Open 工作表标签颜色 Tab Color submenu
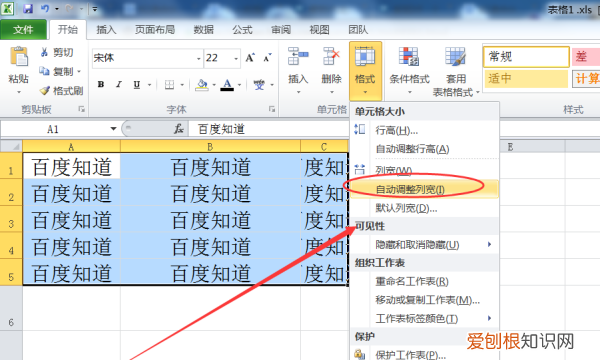 [424, 318]
